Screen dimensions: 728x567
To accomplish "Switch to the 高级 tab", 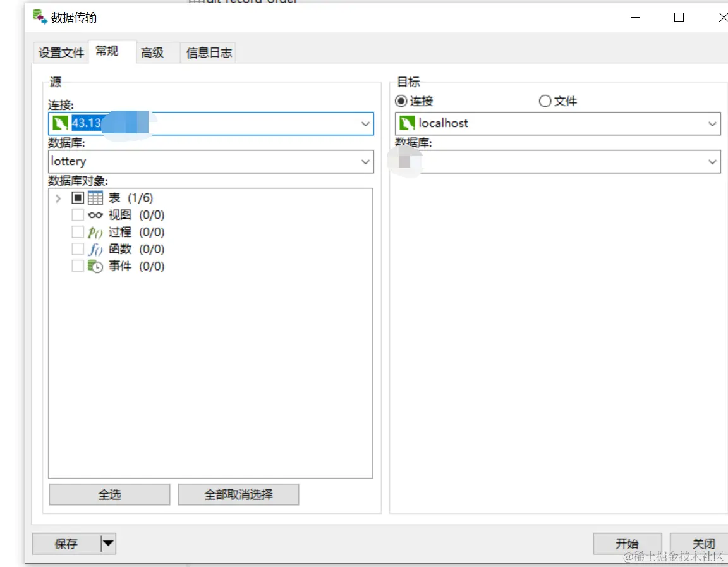I will point(158,52).
